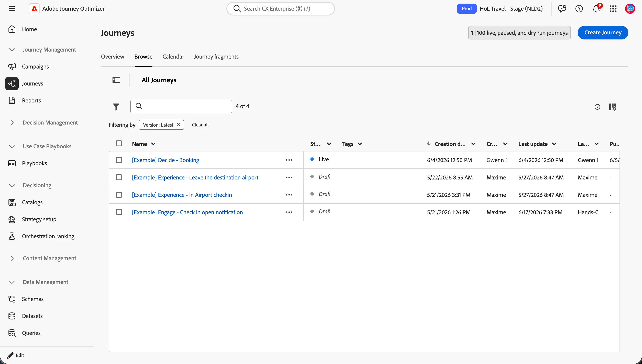Expand the Decision Management section
The image size is (642, 364).
tap(12, 123)
